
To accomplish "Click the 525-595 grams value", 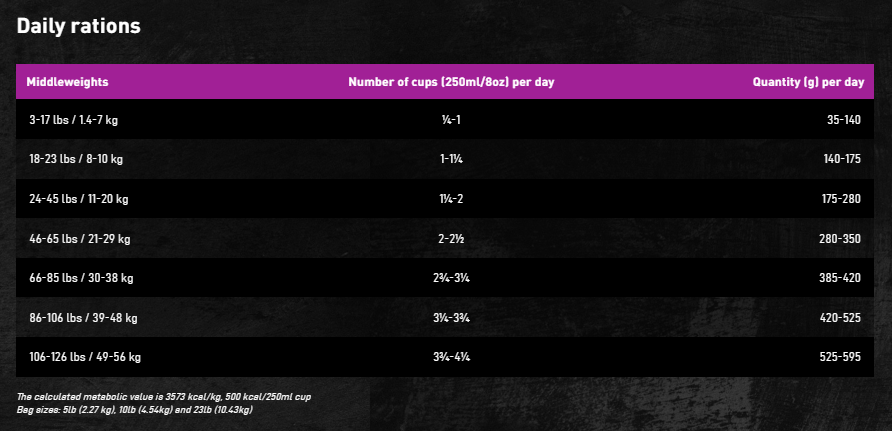I will click(x=840, y=358).
